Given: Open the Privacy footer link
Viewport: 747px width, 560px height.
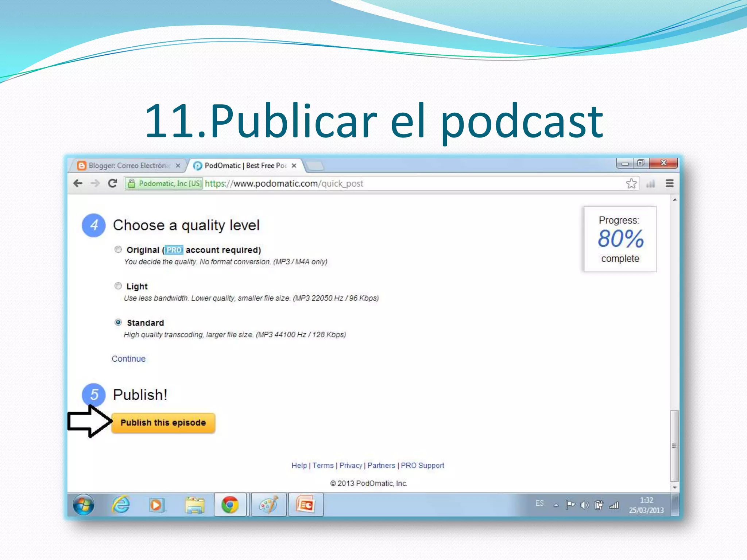Looking at the screenshot, I should point(351,466).
